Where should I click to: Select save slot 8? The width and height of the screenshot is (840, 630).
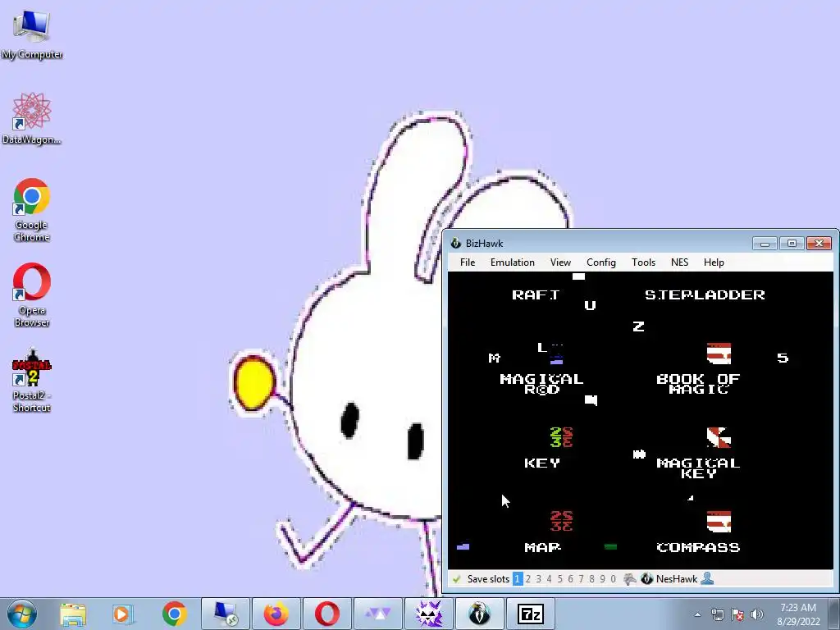pyautogui.click(x=592, y=578)
